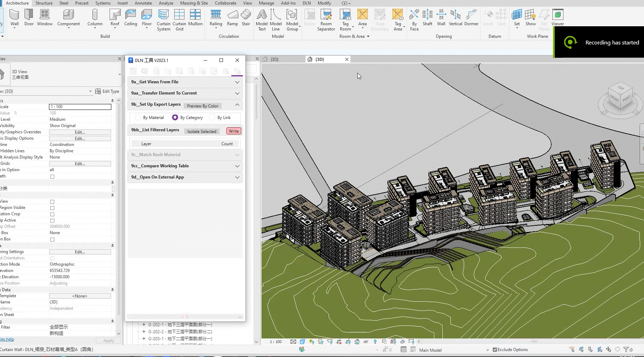Open the work plane Viewer
This screenshot has height=357, width=644.
coord(558,18)
